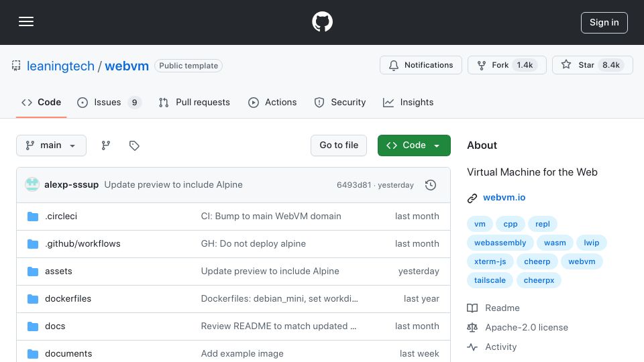
Task: Open commit Add example image
Action: click(242, 354)
